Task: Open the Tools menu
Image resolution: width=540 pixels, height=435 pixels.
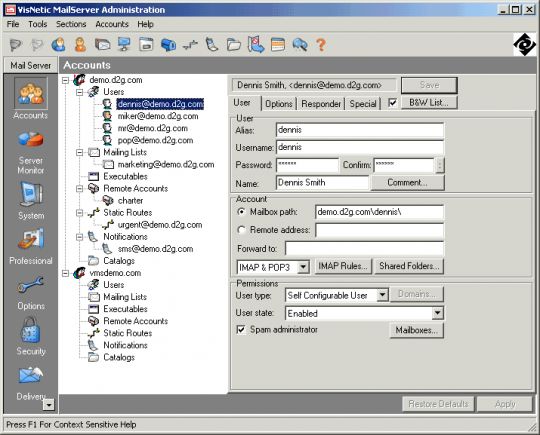Action: tap(38, 24)
